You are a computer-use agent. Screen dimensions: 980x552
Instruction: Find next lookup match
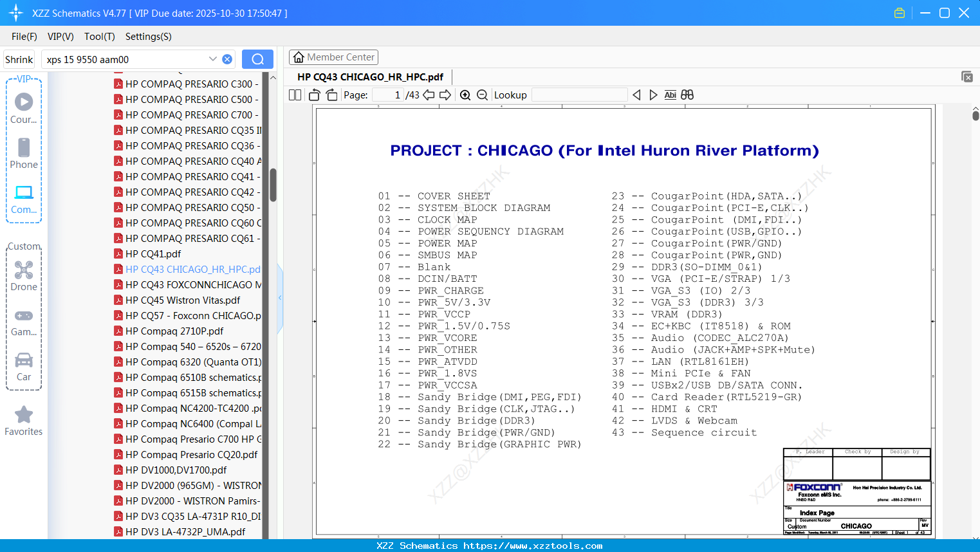[x=653, y=95]
